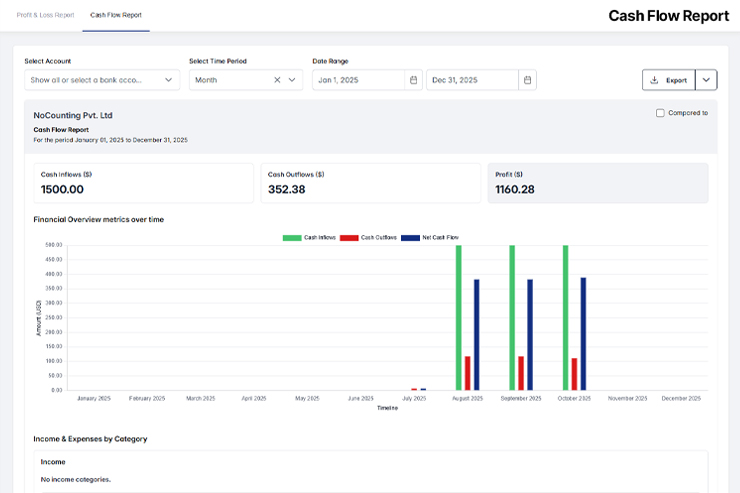This screenshot has width=740, height=493.
Task: Select the Cash Flow Report tab
Action: (x=116, y=15)
